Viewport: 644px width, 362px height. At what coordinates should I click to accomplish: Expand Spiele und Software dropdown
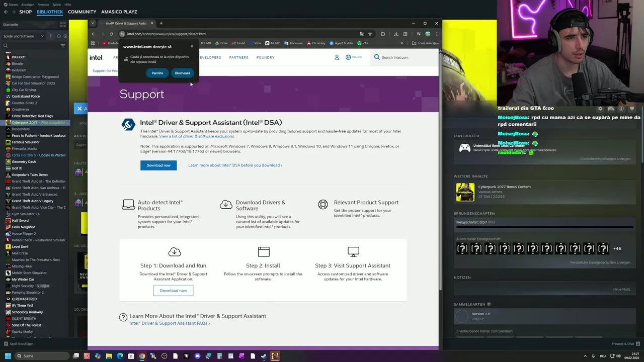click(x=24, y=36)
